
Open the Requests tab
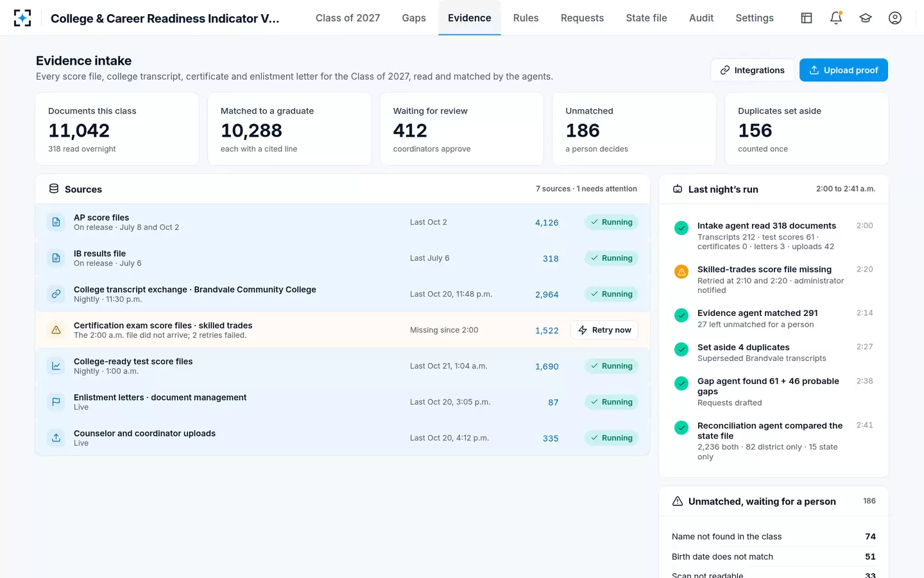coord(582,18)
